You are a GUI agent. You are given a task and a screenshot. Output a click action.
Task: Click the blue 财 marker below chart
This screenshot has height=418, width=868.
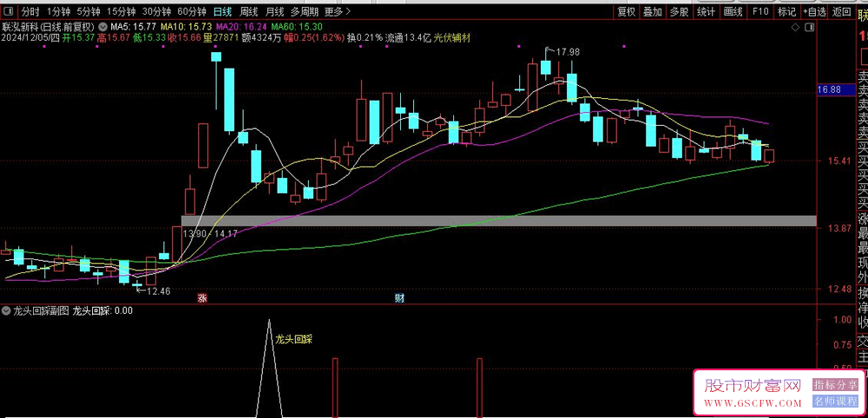click(x=399, y=298)
